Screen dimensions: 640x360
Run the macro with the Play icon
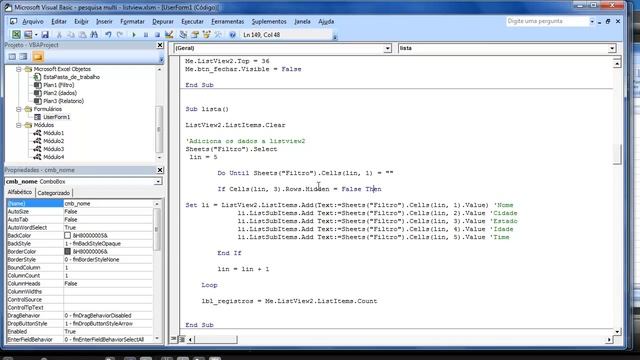134,35
